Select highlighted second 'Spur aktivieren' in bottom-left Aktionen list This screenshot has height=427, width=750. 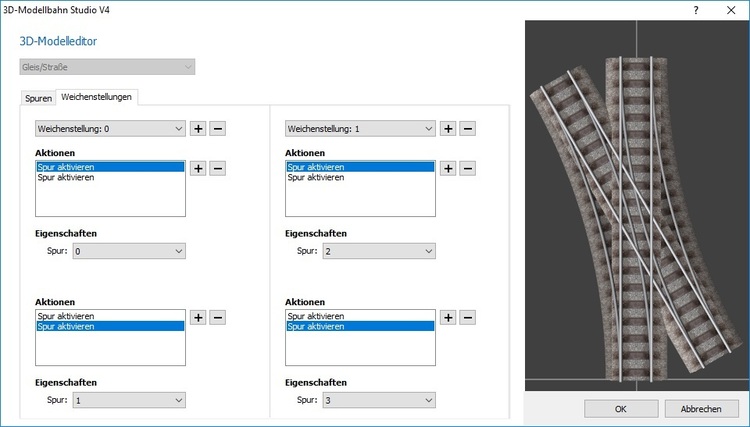[x=110, y=327]
